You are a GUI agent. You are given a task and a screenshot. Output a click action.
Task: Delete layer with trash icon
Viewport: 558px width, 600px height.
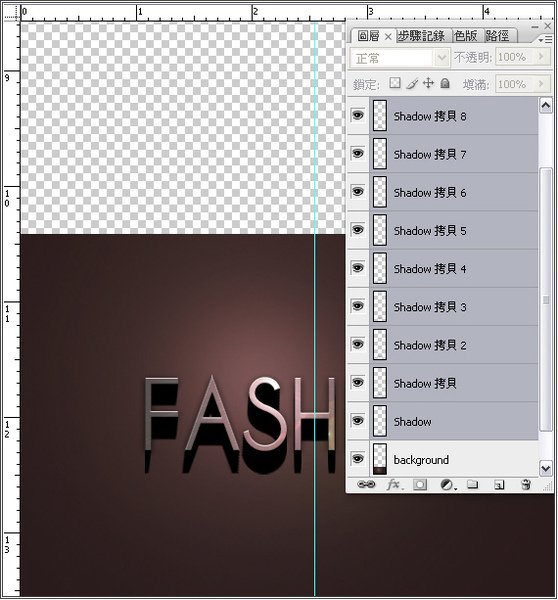point(526,485)
